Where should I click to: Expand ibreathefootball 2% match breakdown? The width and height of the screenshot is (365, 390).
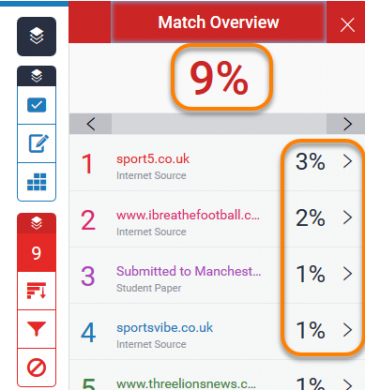pos(347,218)
